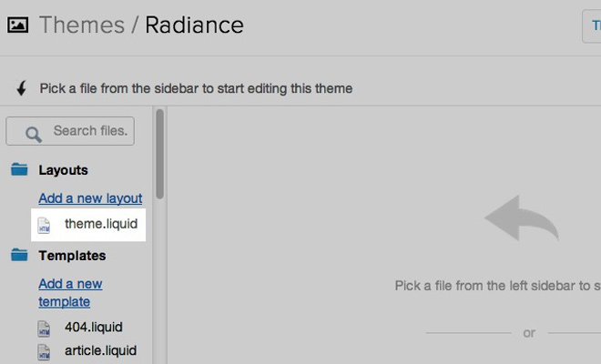
Task: Click the 404.liquid file icon
Action: click(45, 328)
